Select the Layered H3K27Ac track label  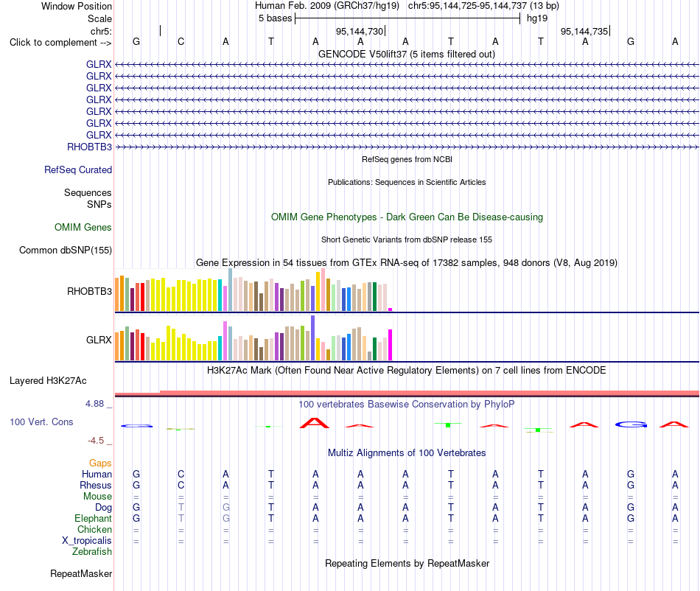tap(48, 381)
